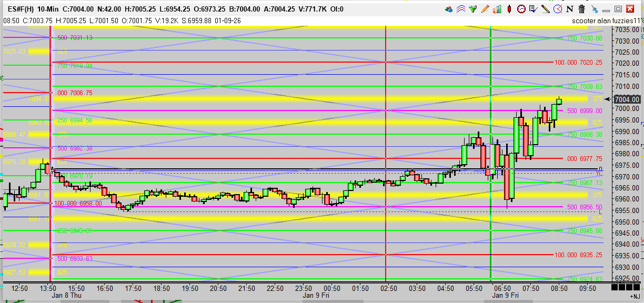This screenshot has height=303, width=644.
Task: Click the +NJ label in bottom corner
Action: pyautogui.click(x=634, y=297)
